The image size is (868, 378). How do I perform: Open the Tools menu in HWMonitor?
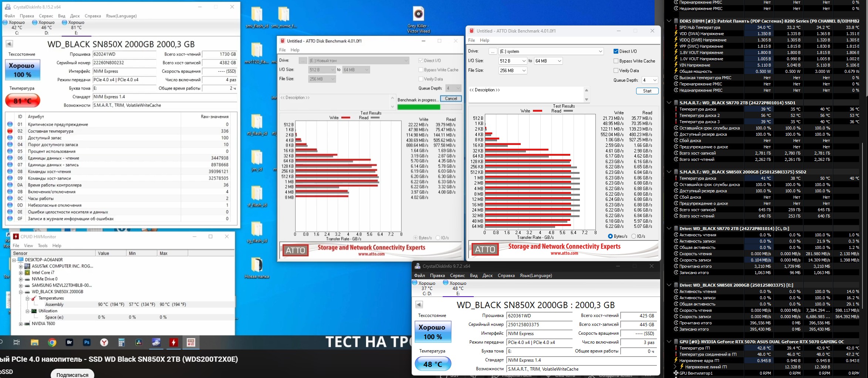click(43, 246)
